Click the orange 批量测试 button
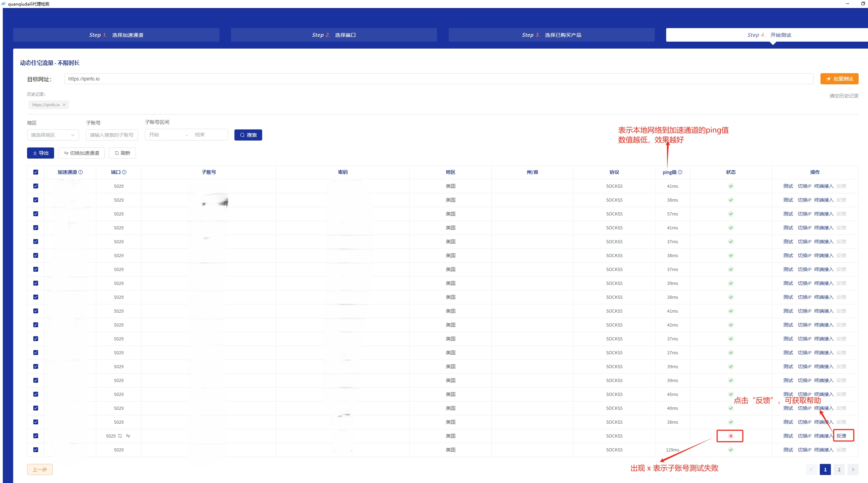Screen dimensions: 868x483 (839, 79)
